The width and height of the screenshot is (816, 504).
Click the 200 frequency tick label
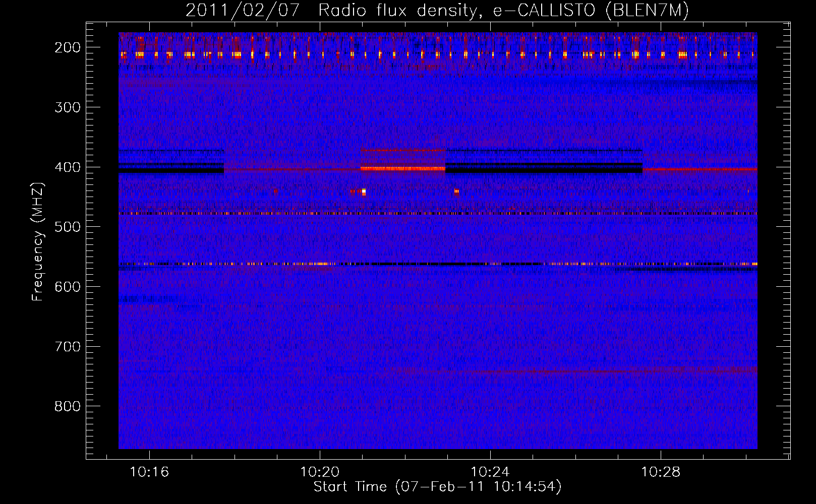[x=67, y=47]
